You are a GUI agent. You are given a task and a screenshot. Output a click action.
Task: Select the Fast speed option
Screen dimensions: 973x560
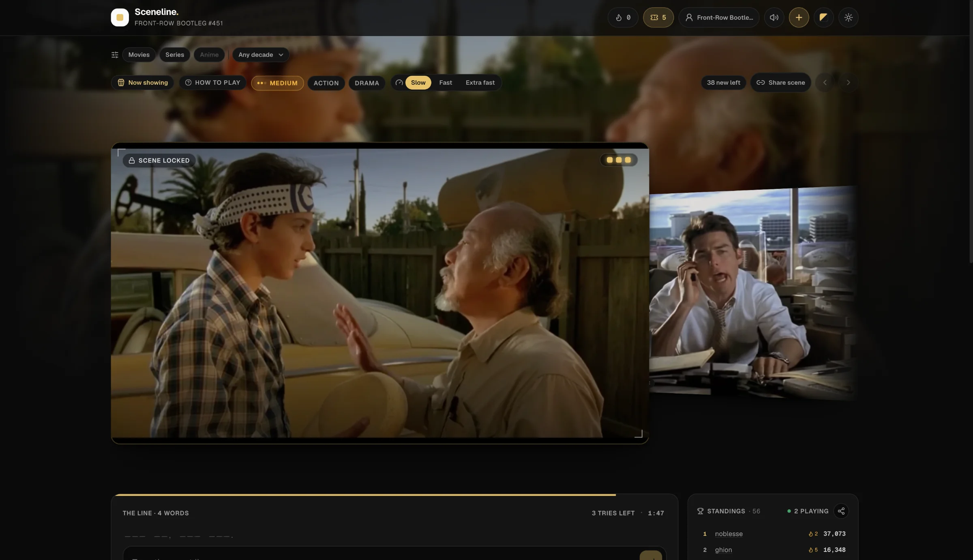(x=446, y=83)
